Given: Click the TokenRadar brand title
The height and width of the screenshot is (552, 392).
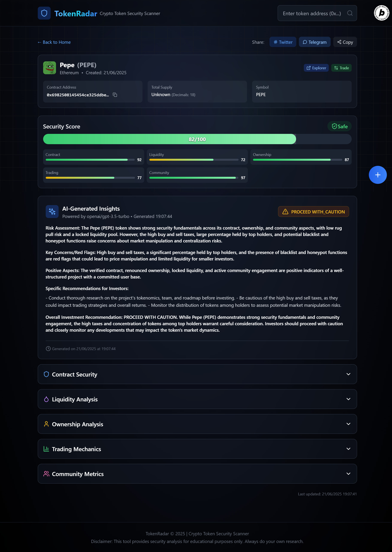Looking at the screenshot, I should 76,14.
